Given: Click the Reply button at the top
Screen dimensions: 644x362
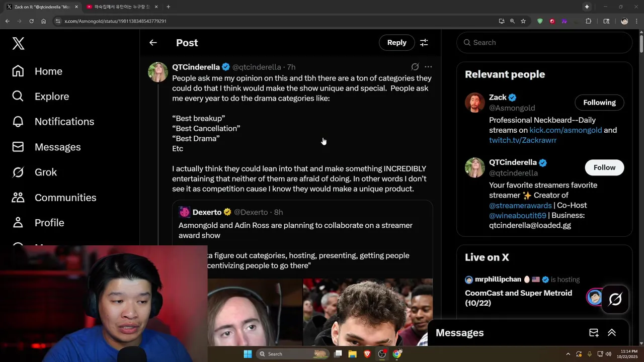Looking at the screenshot, I should (x=396, y=43).
